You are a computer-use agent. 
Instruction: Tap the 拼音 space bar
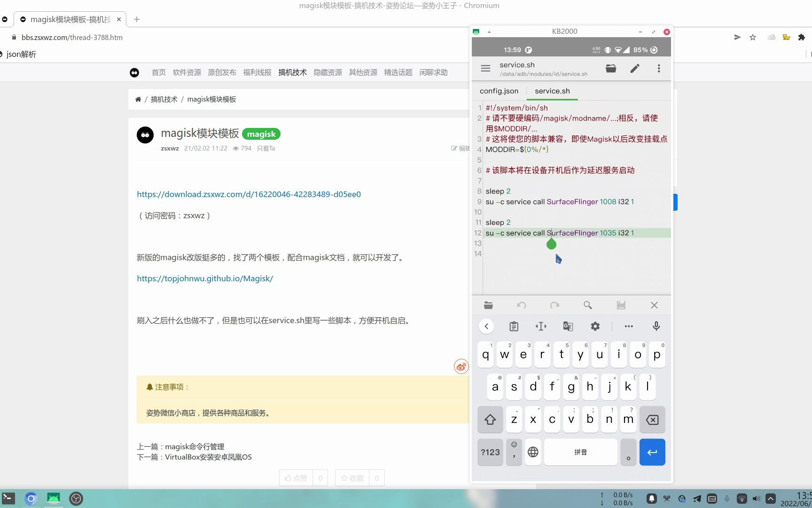pyautogui.click(x=581, y=452)
